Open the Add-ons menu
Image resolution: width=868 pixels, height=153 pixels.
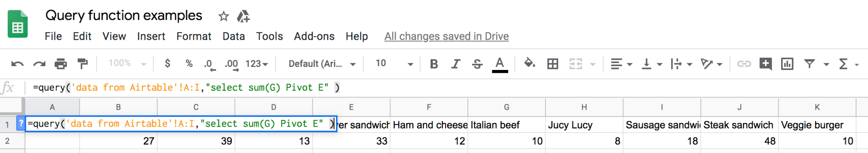[x=314, y=36]
